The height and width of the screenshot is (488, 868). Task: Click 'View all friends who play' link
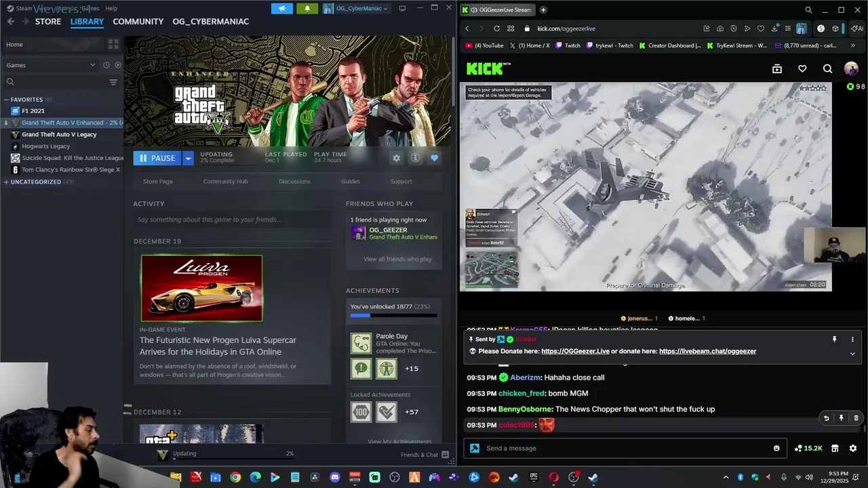(397, 259)
